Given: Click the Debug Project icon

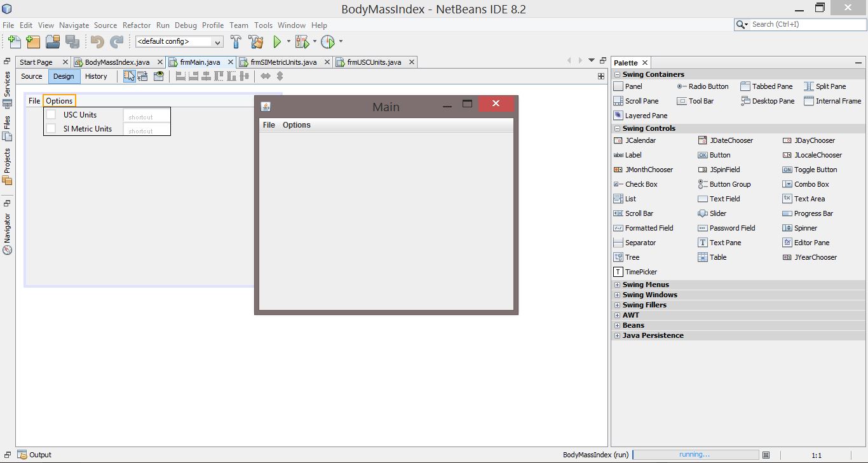Looking at the screenshot, I should (302, 42).
